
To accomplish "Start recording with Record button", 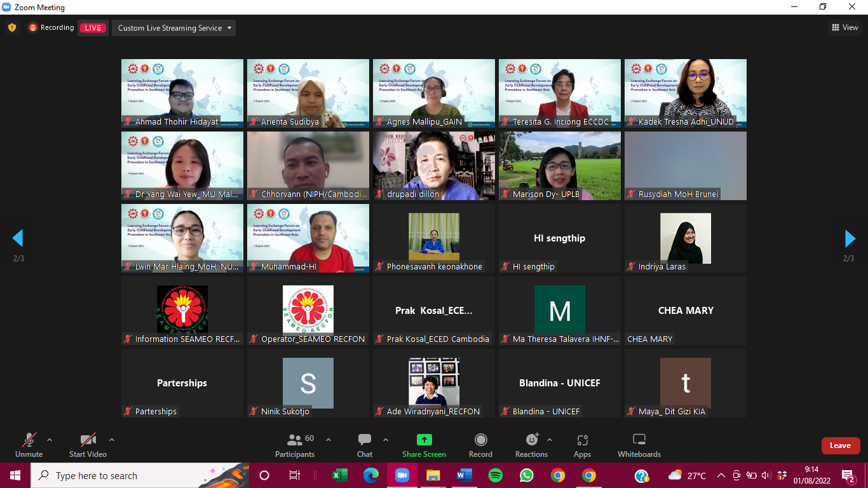I will pos(480,444).
